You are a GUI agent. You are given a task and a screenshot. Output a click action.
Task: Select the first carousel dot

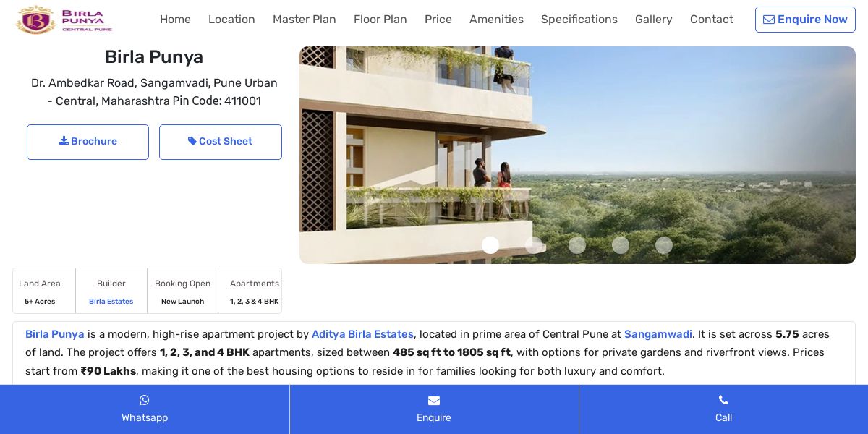(x=490, y=245)
